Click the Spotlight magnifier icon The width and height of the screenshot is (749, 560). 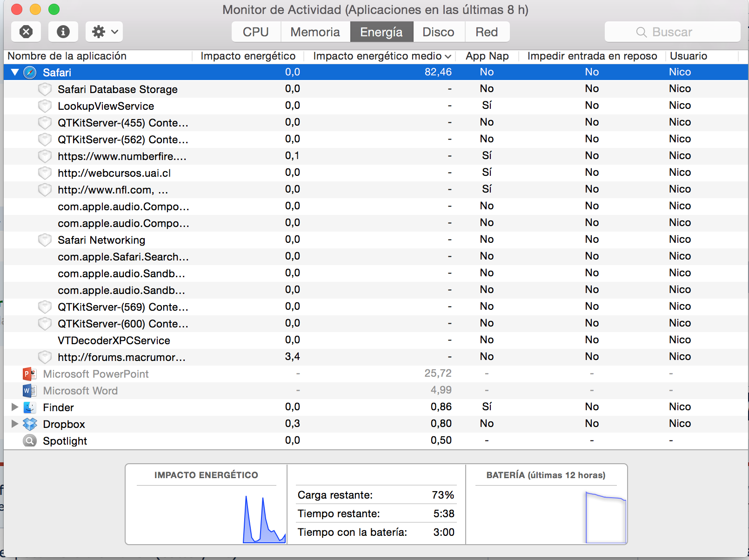30,440
